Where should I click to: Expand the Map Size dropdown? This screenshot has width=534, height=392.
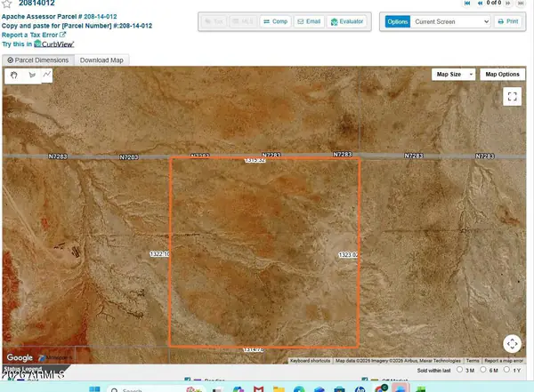[x=453, y=74]
